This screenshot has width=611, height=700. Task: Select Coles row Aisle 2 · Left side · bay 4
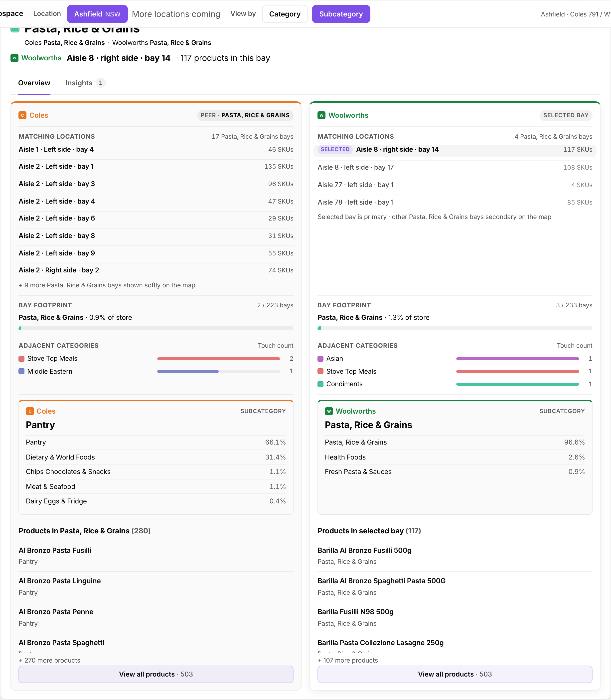click(x=156, y=201)
